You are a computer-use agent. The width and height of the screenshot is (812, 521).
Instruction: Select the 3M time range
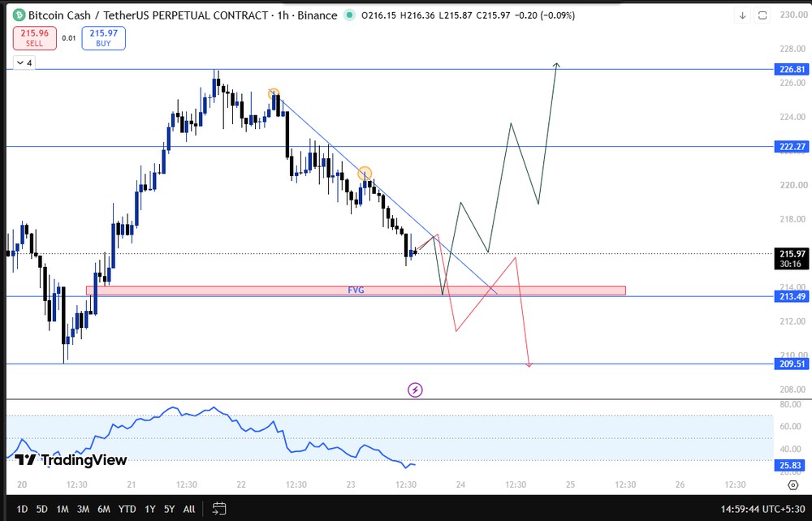pyautogui.click(x=83, y=509)
